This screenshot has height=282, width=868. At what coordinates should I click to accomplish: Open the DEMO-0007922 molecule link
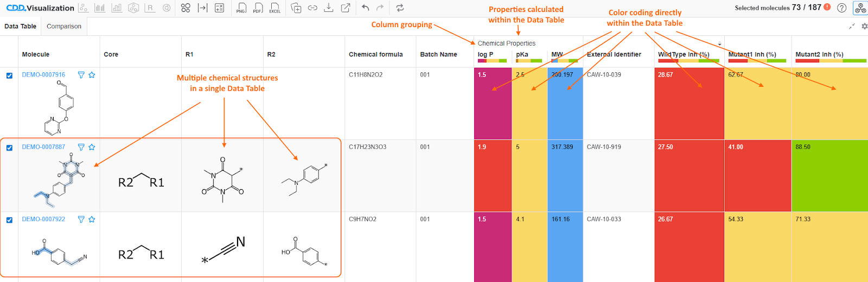point(43,219)
